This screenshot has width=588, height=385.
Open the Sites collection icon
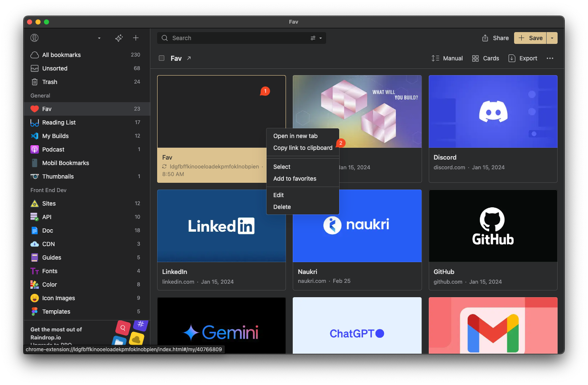tap(35, 203)
